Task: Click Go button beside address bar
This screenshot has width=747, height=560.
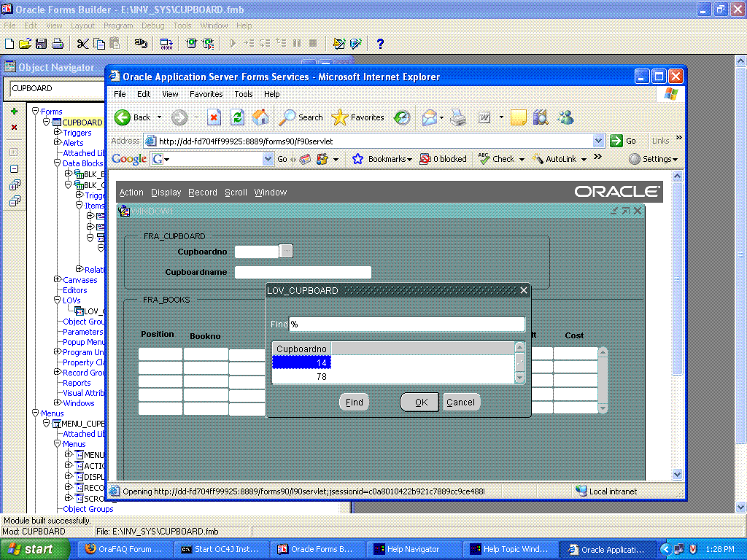Action: point(623,141)
